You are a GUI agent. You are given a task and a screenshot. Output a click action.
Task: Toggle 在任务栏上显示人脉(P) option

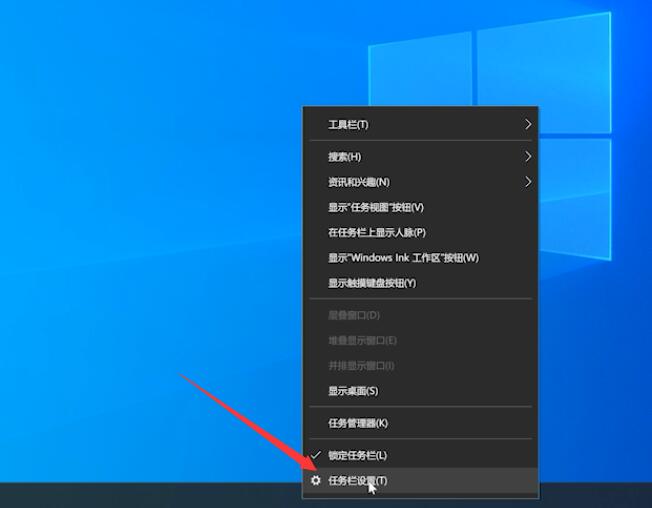point(420,232)
